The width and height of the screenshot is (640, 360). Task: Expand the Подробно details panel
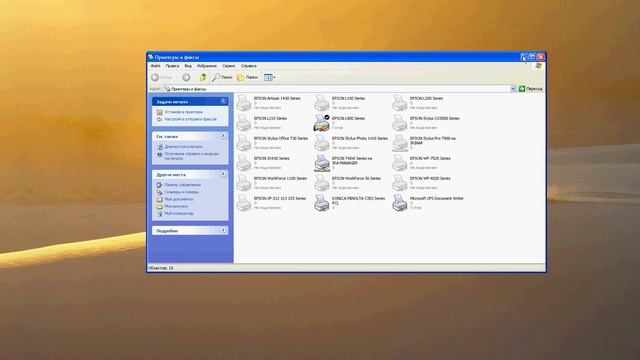(x=223, y=231)
